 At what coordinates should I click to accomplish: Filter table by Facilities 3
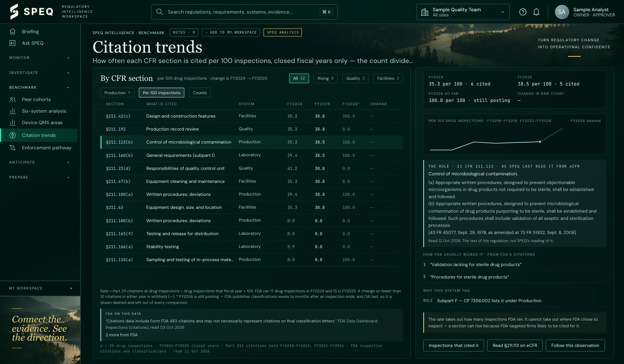coord(388,78)
